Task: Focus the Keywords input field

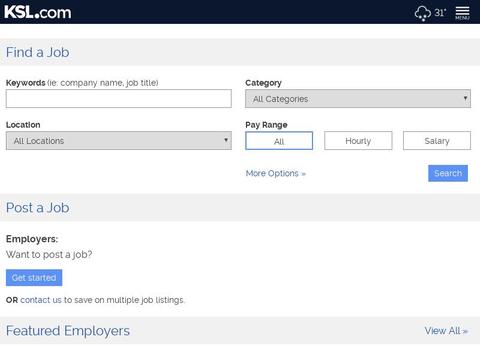Action: [x=119, y=98]
